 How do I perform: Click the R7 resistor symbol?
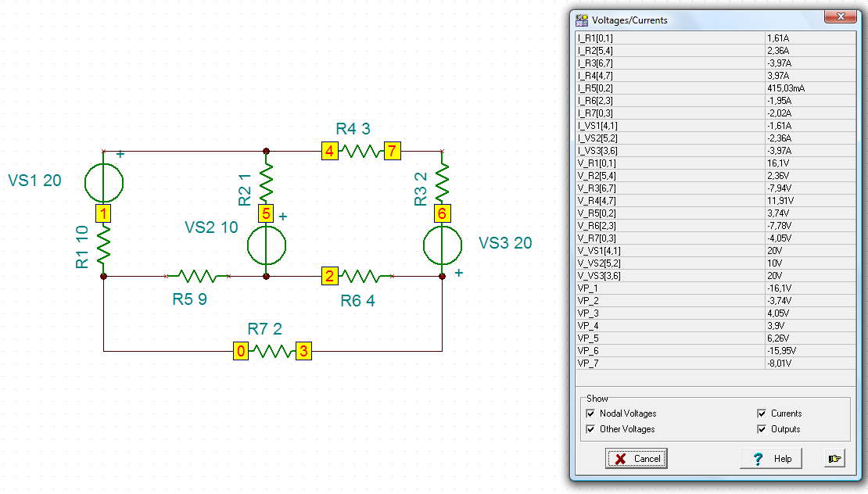tap(272, 351)
